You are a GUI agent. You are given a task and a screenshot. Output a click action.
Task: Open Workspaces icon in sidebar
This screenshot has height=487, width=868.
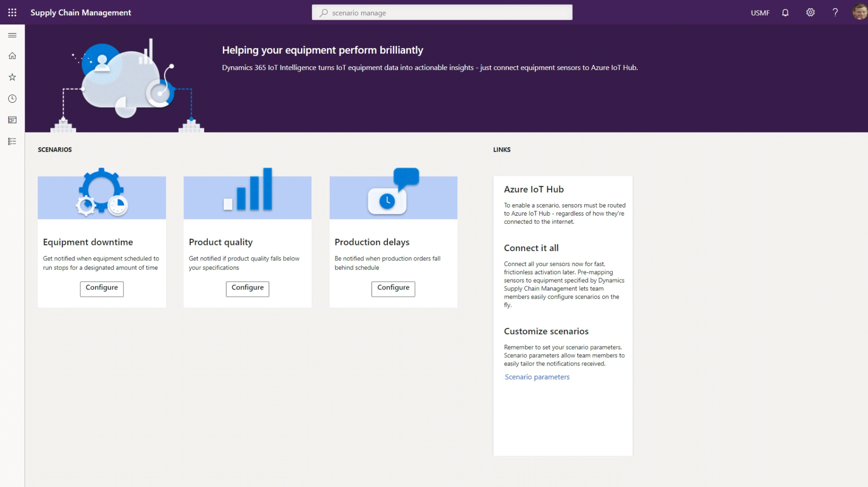click(x=12, y=120)
